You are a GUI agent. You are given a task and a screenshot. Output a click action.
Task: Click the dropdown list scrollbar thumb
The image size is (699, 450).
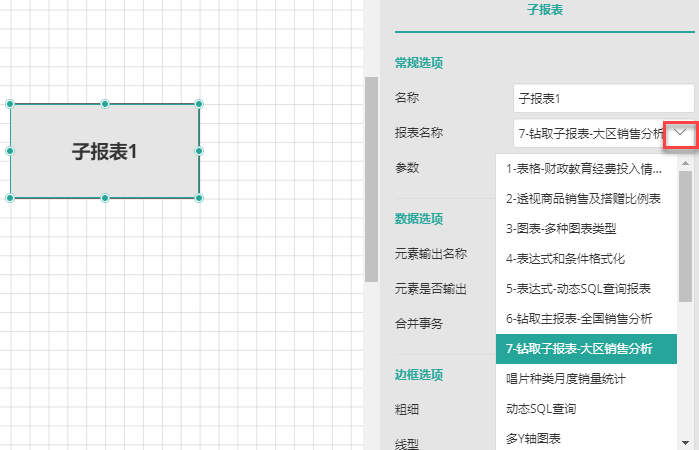pyautogui.click(x=687, y=235)
